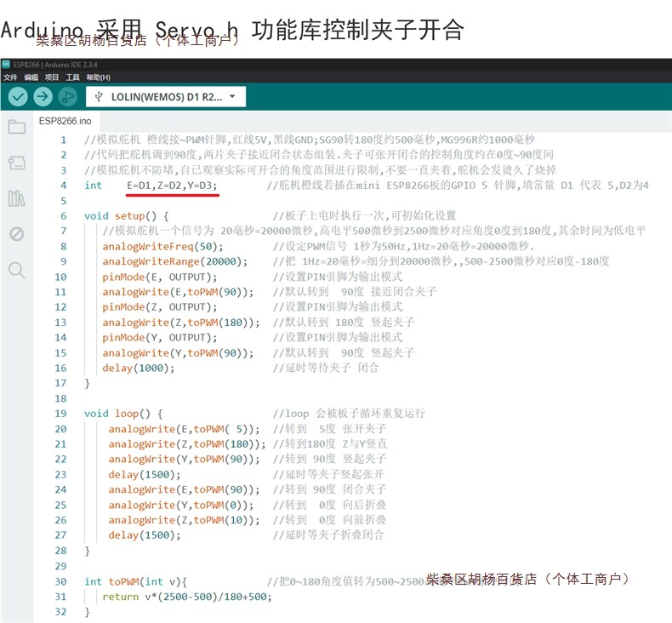
Task: Open the Sketchbook folder sidebar icon
Action: [x=17, y=127]
